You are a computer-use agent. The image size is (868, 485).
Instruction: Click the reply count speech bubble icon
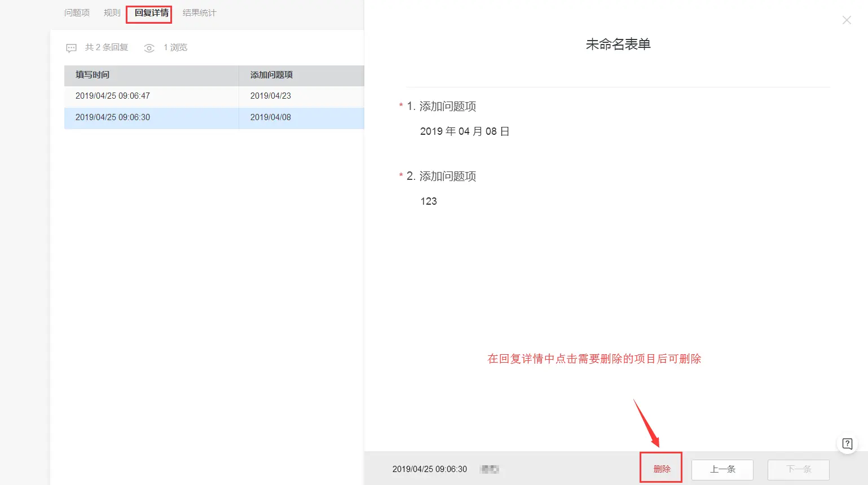(x=71, y=48)
